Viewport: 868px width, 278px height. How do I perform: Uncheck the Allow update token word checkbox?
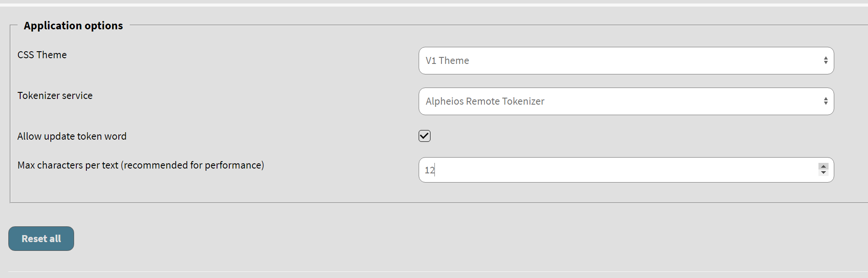424,136
